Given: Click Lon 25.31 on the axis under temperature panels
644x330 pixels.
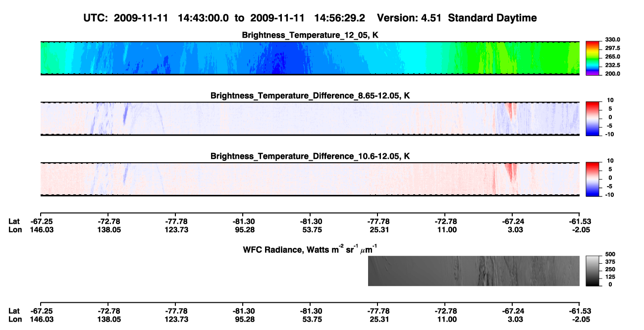Looking at the screenshot, I should (x=377, y=230).
